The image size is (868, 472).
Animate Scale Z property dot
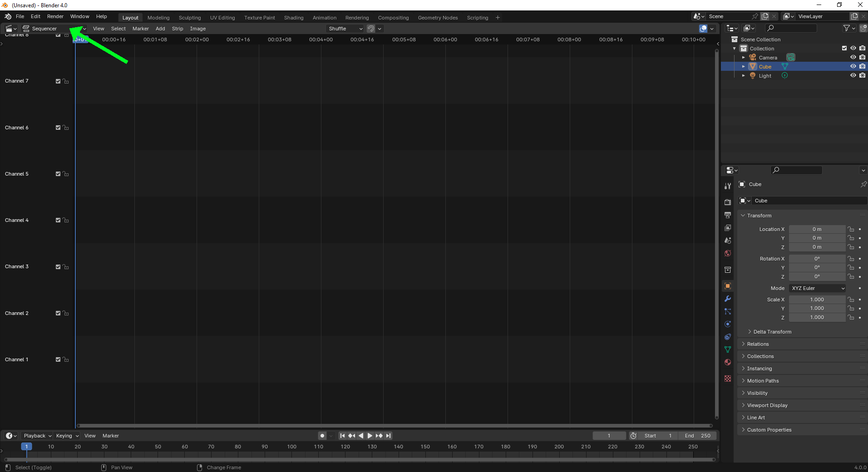(860, 318)
